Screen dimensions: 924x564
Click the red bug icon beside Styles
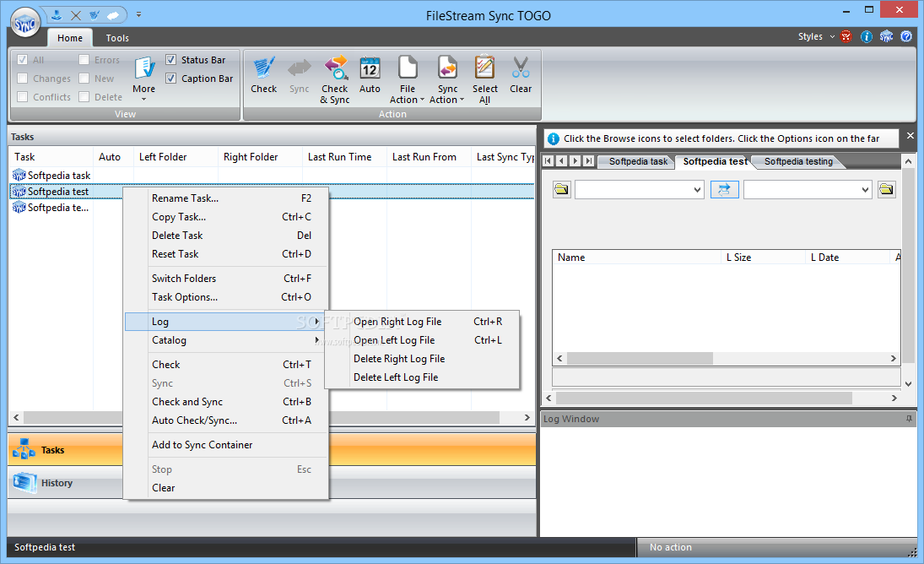tap(846, 36)
